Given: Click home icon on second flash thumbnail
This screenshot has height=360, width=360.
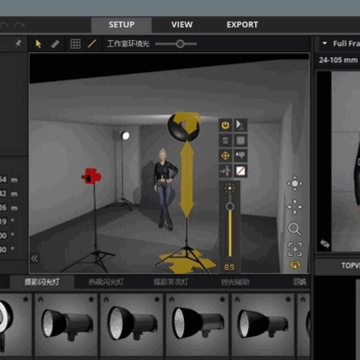Looking at the screenshot, I should coord(41,299).
